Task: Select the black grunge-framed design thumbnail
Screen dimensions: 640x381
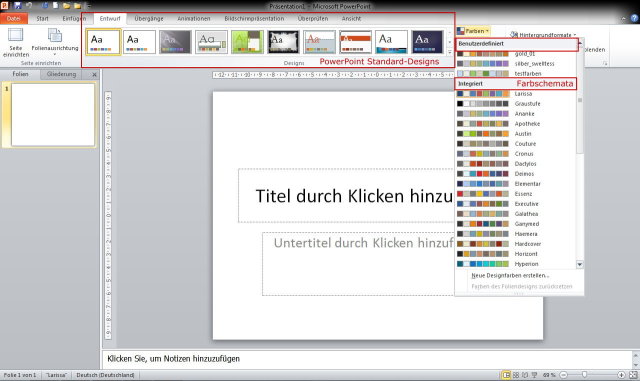Action: point(283,42)
